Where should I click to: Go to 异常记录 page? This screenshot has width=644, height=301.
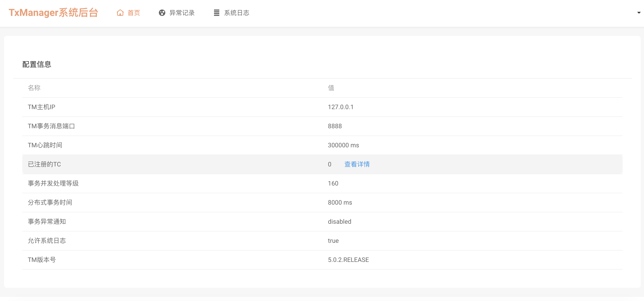click(182, 13)
